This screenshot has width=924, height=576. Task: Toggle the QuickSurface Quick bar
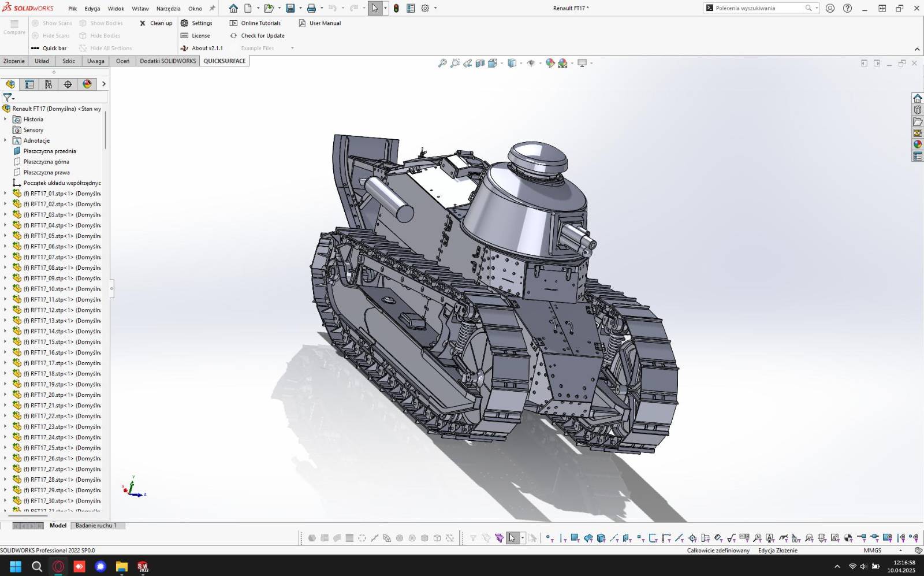click(x=49, y=48)
